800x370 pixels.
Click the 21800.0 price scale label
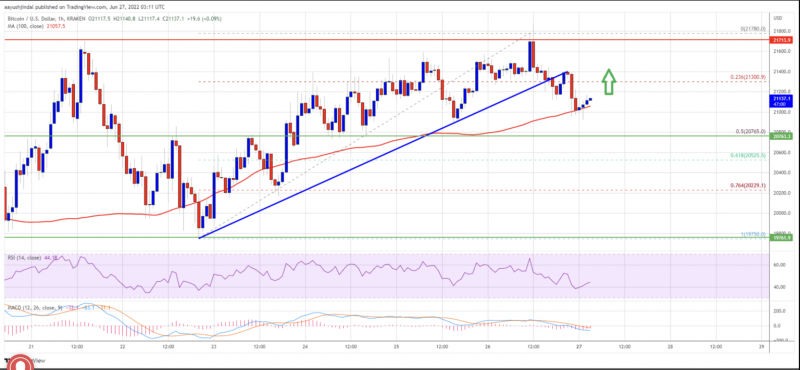point(779,31)
